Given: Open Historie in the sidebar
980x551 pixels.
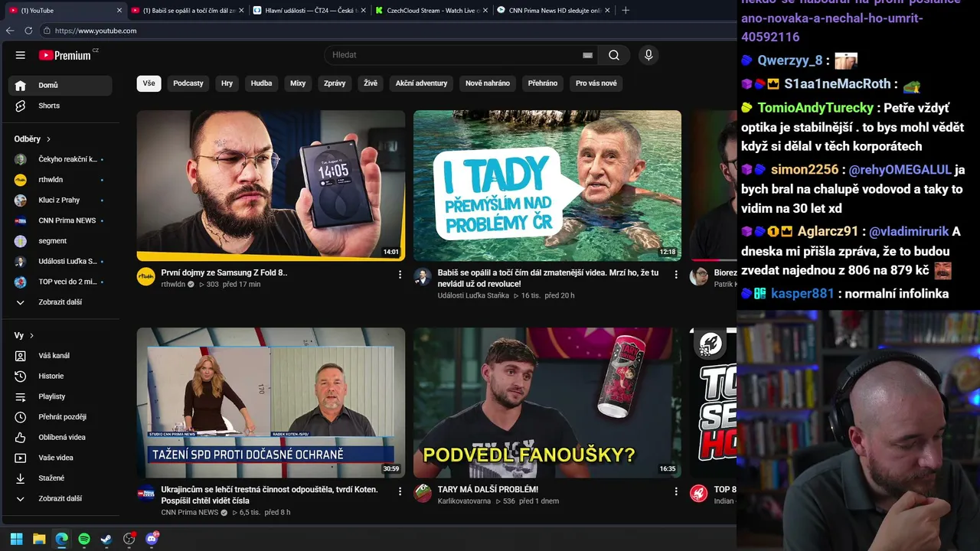Looking at the screenshot, I should 60,377.
